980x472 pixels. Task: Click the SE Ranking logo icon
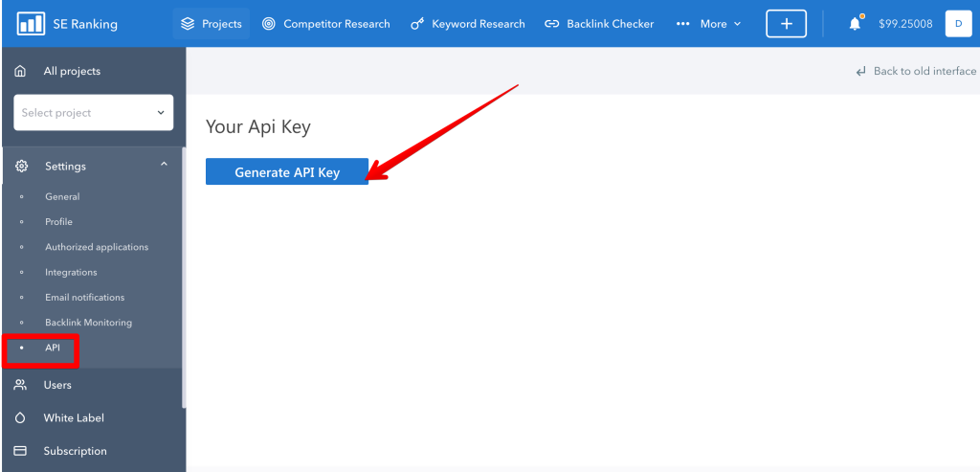[31, 24]
